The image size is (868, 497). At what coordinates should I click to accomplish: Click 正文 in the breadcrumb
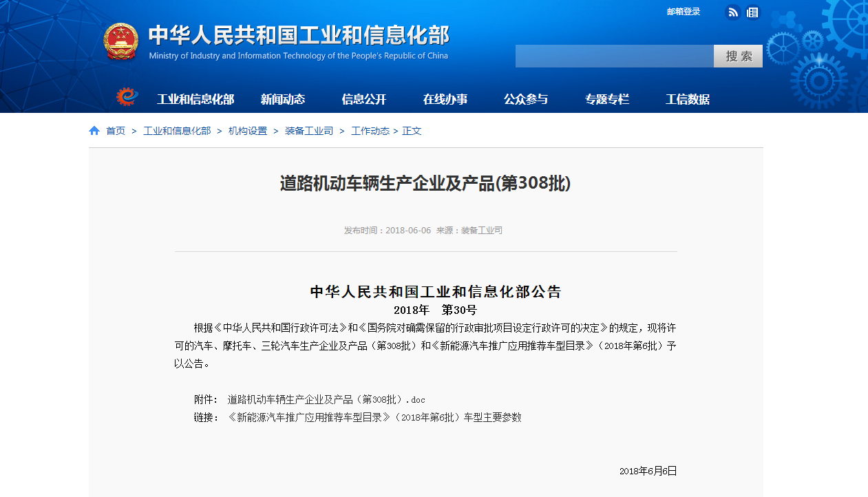(x=412, y=131)
